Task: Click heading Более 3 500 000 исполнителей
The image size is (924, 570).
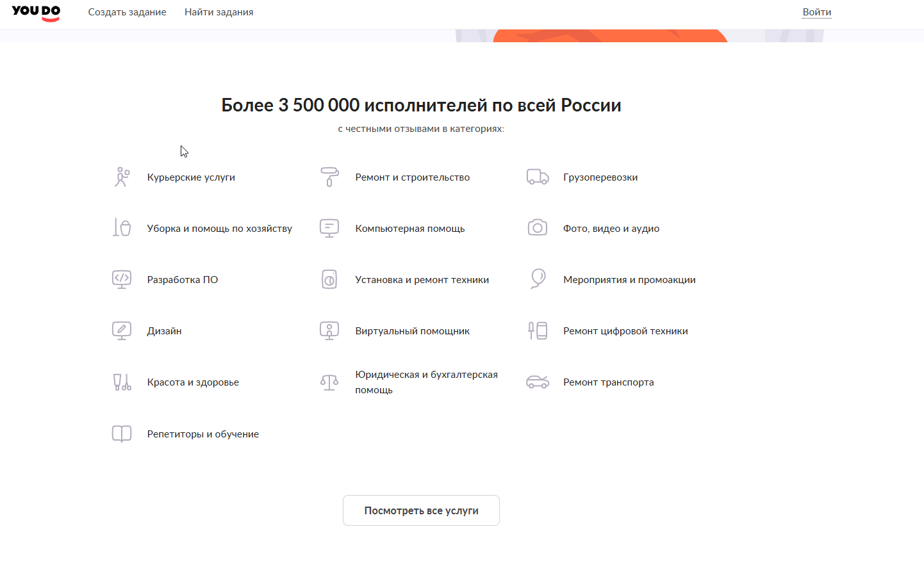Action: pyautogui.click(x=421, y=105)
